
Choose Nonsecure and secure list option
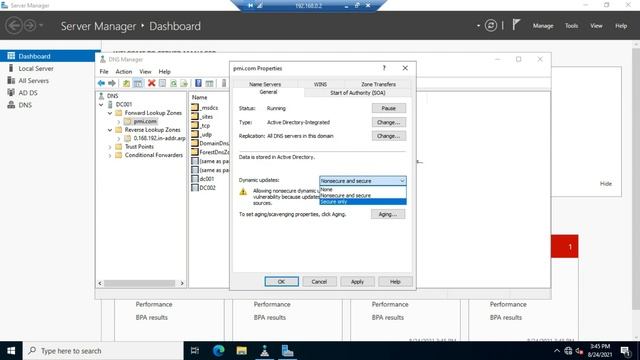point(362,196)
